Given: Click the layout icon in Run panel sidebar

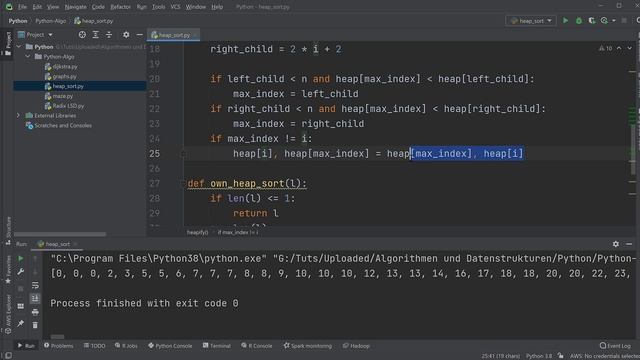Looking at the screenshot, I should pos(20,306).
